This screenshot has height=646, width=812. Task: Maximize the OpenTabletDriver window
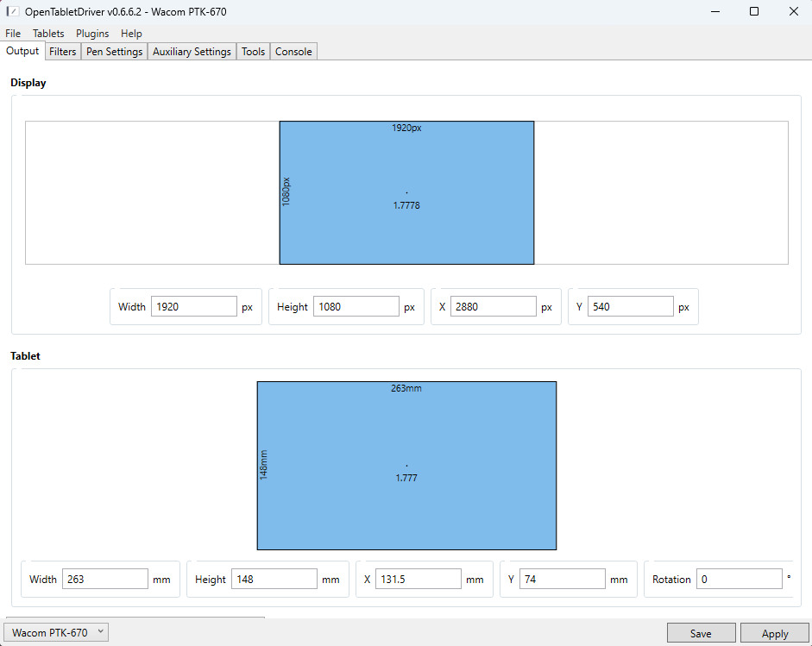[x=754, y=11]
